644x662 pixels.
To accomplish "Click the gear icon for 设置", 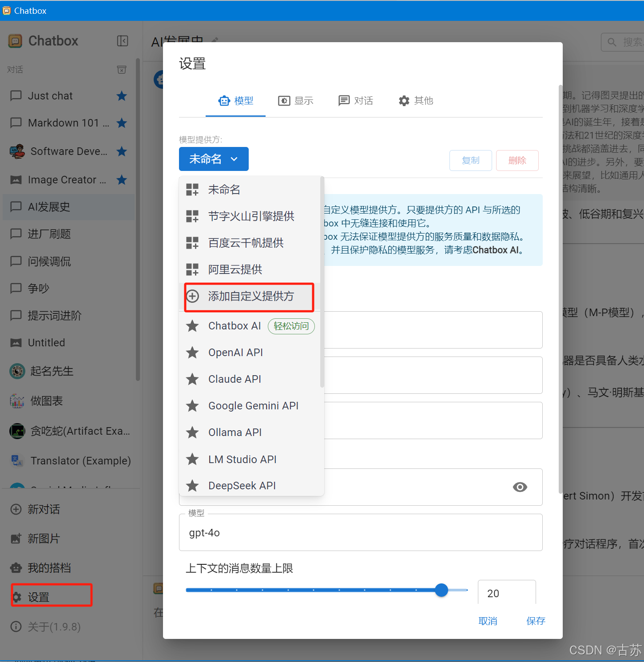I will pyautogui.click(x=17, y=597).
